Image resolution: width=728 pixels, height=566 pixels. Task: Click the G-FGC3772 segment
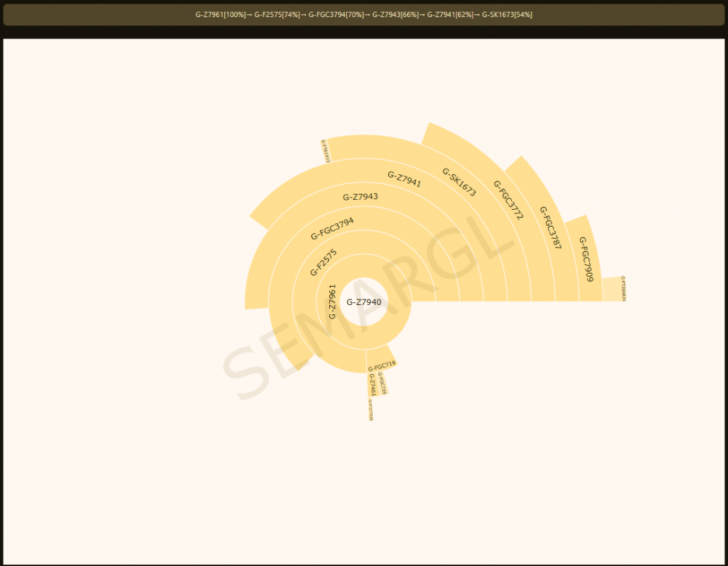pos(508,200)
